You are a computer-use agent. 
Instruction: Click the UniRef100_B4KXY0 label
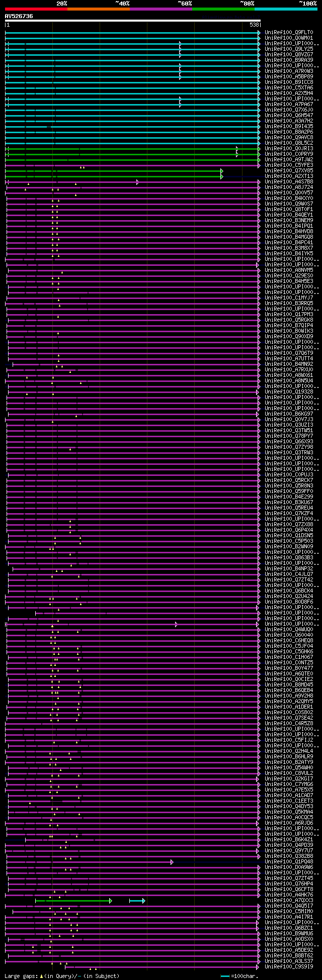289,198
